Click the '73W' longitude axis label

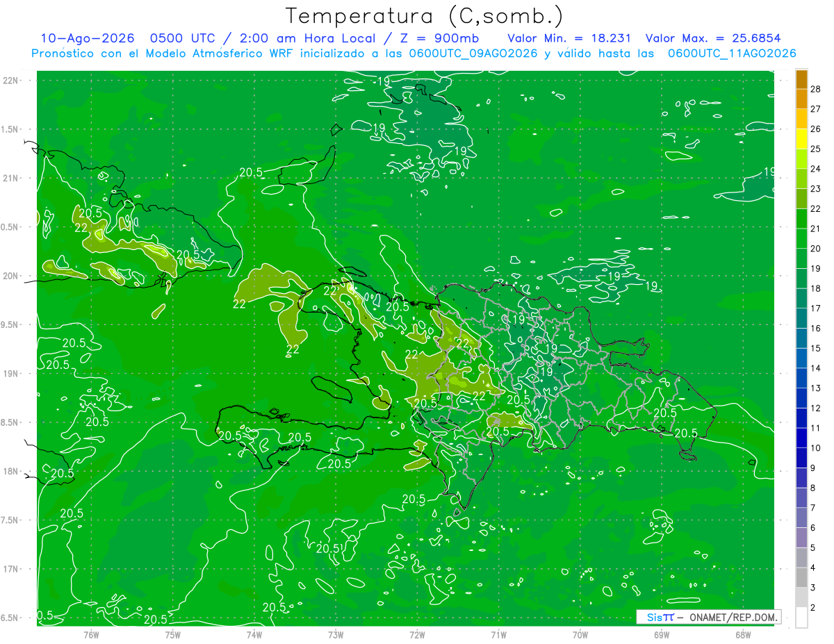click(x=336, y=634)
